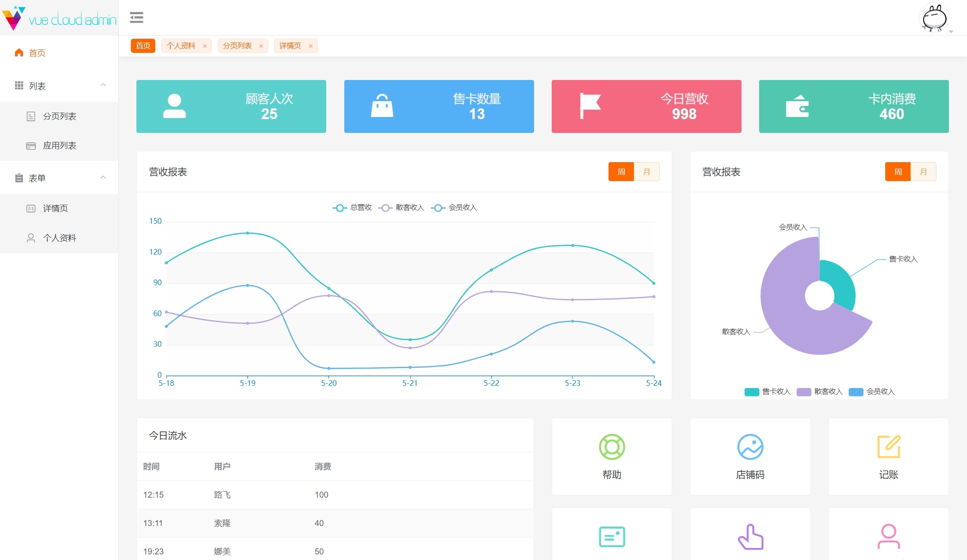Open the 店铺码 shop code icon
Image resolution: width=967 pixels, height=560 pixels.
pos(750,447)
